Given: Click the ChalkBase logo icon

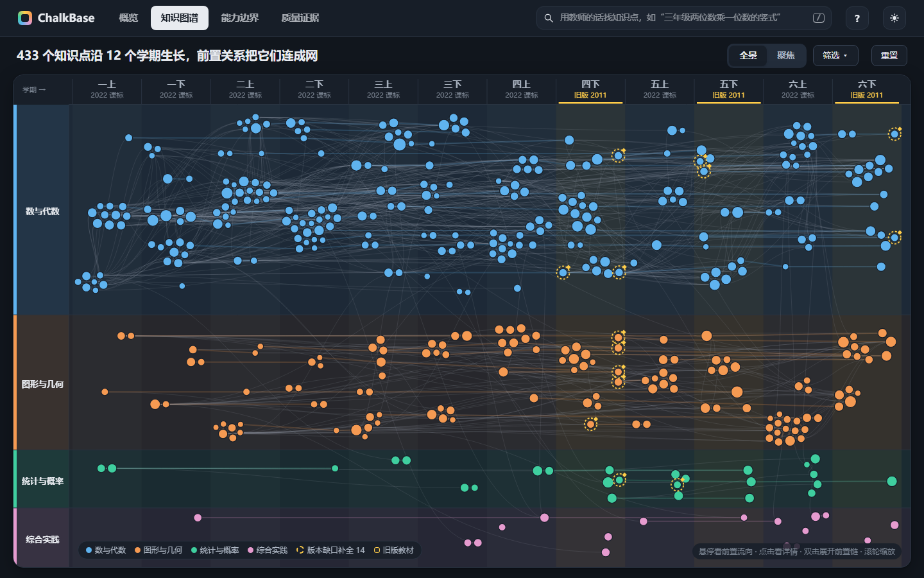Looking at the screenshot, I should tap(25, 18).
